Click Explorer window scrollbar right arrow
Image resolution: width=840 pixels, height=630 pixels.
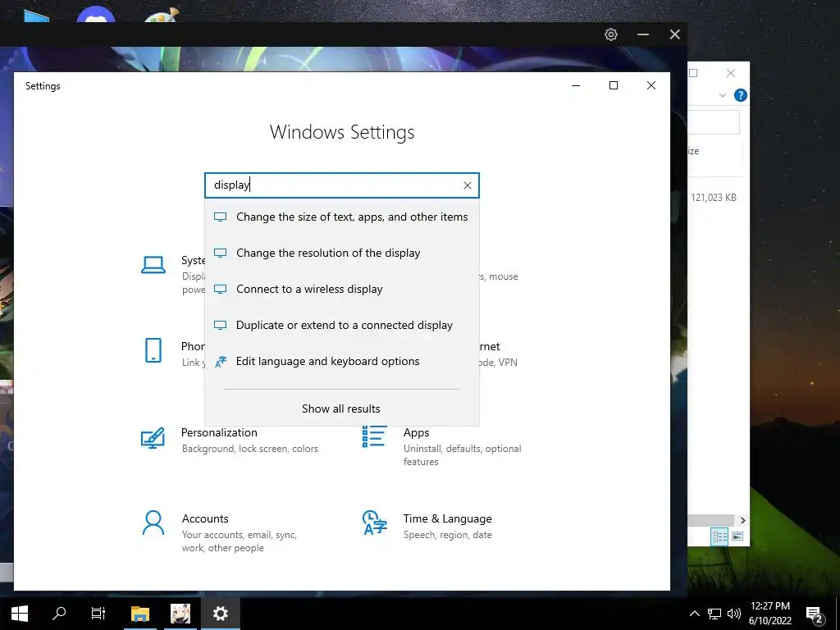pos(742,520)
